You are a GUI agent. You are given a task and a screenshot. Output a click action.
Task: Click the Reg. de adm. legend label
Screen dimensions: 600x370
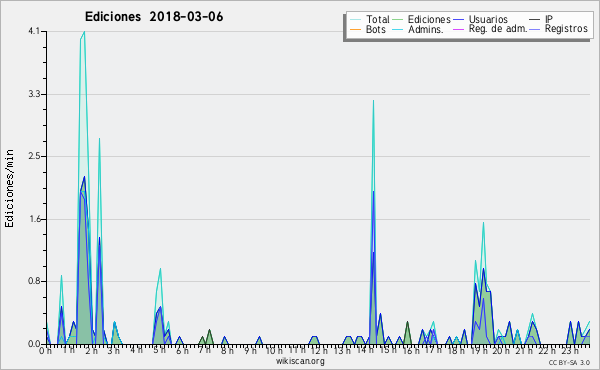[498, 29]
